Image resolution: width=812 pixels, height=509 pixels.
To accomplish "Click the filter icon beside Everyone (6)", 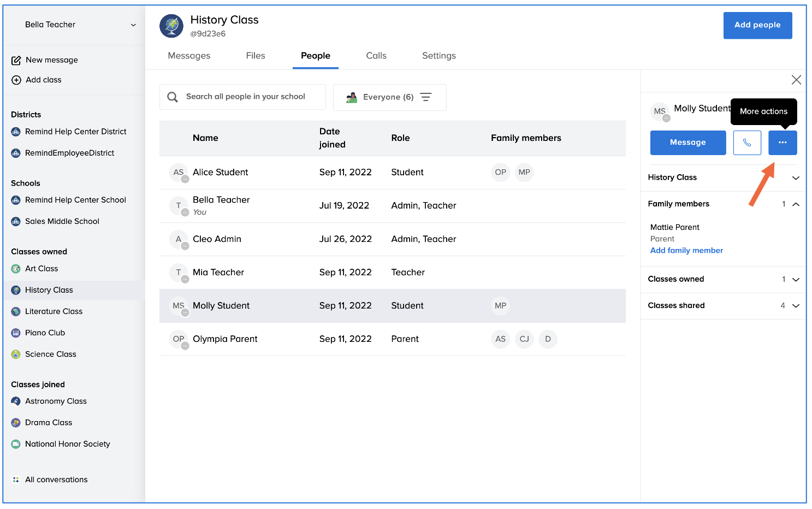I will coord(426,97).
